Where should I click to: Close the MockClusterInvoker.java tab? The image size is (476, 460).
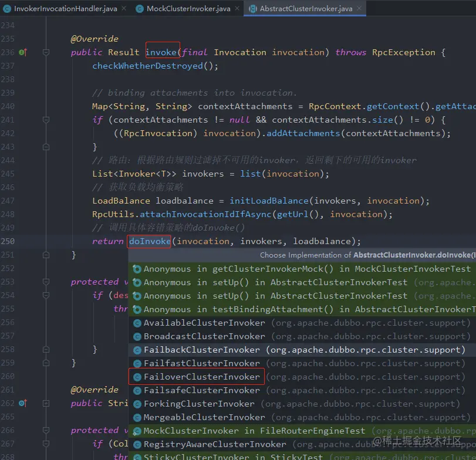pos(237,8)
